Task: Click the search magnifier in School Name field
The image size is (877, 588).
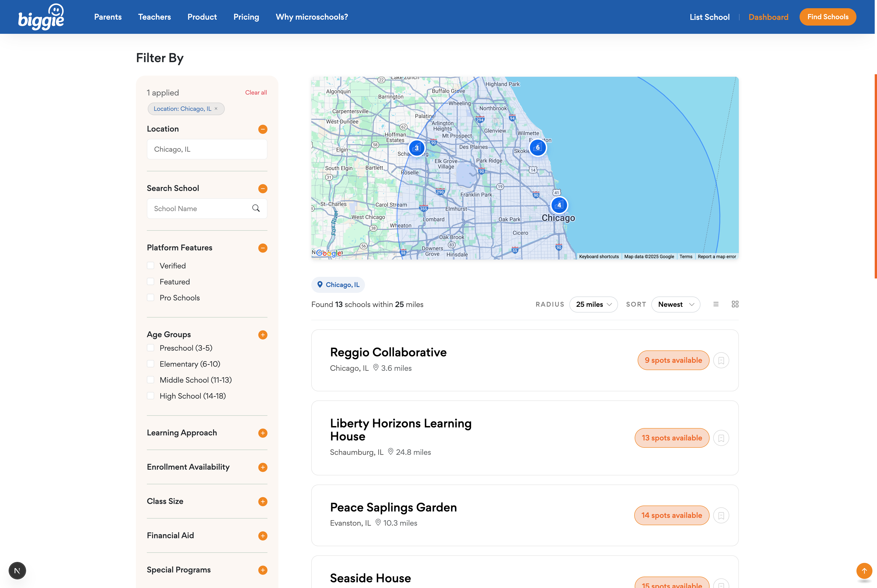Action: click(256, 208)
